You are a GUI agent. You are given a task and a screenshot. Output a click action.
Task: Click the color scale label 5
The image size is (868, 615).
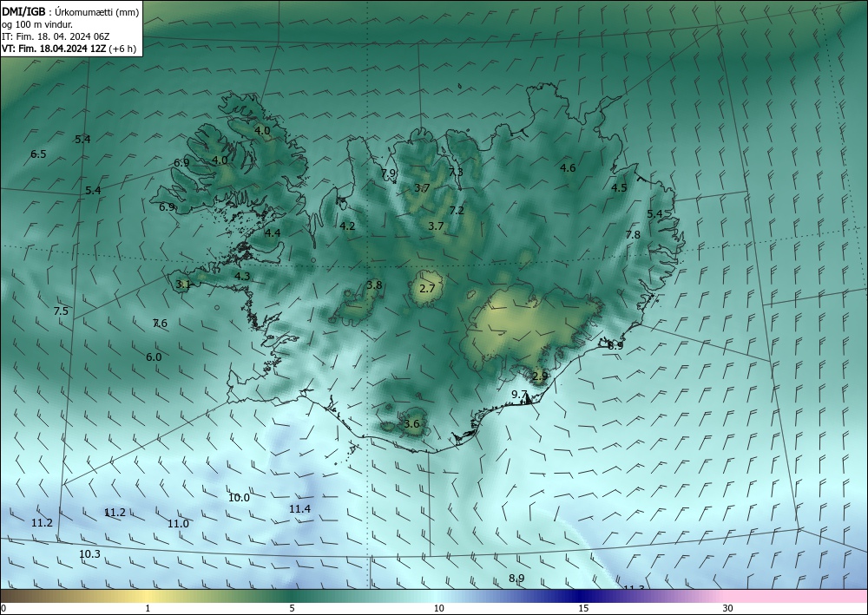click(x=292, y=609)
